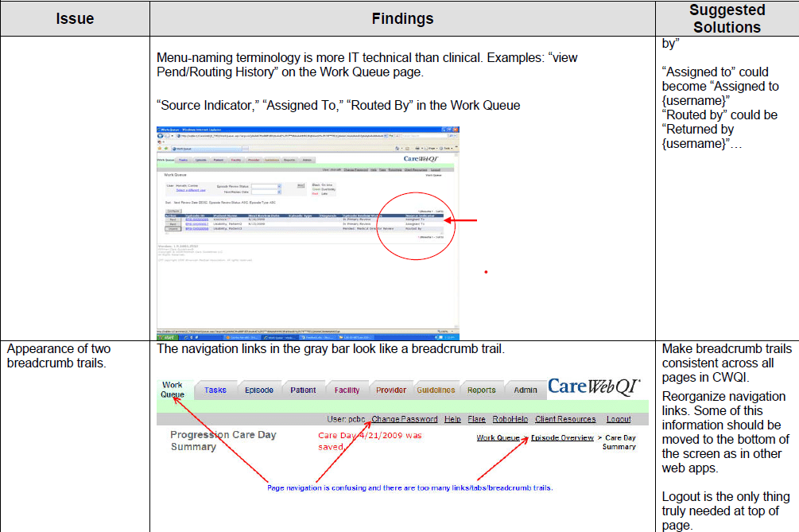Select the Work Queue tab in large navigation bar
Viewport: 799px width, 532px height.
tap(173, 390)
